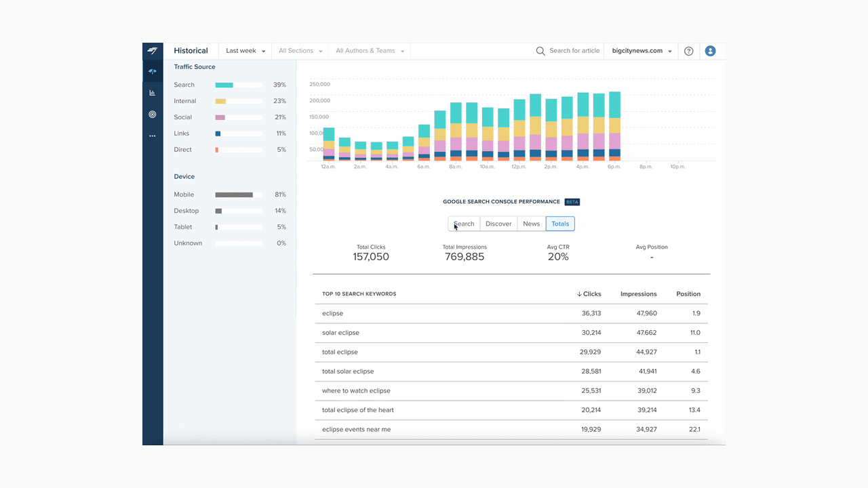Expand the Last week date dropdown

(245, 51)
